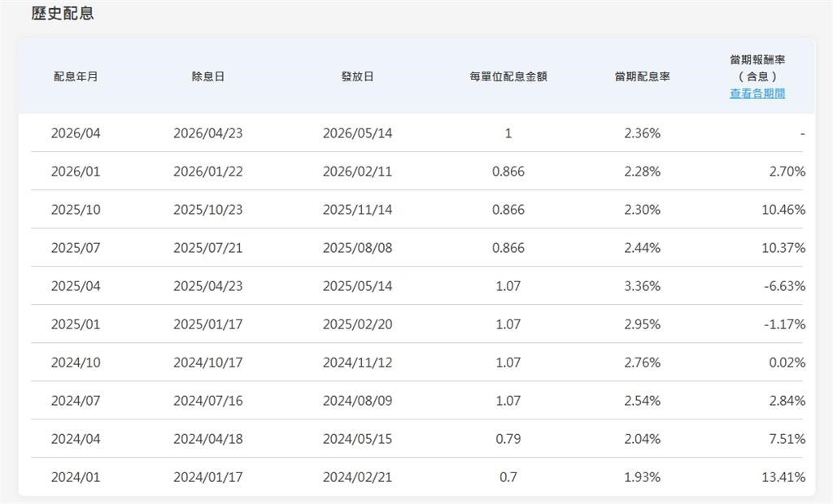Image resolution: width=833 pixels, height=504 pixels.
Task: Click the 0.02% return value
Action: tap(787, 363)
